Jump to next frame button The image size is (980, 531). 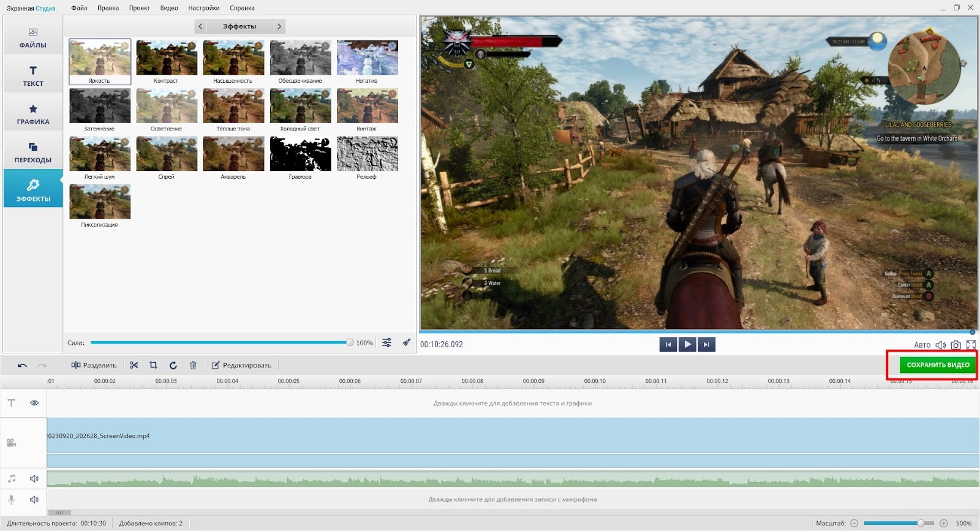click(706, 344)
